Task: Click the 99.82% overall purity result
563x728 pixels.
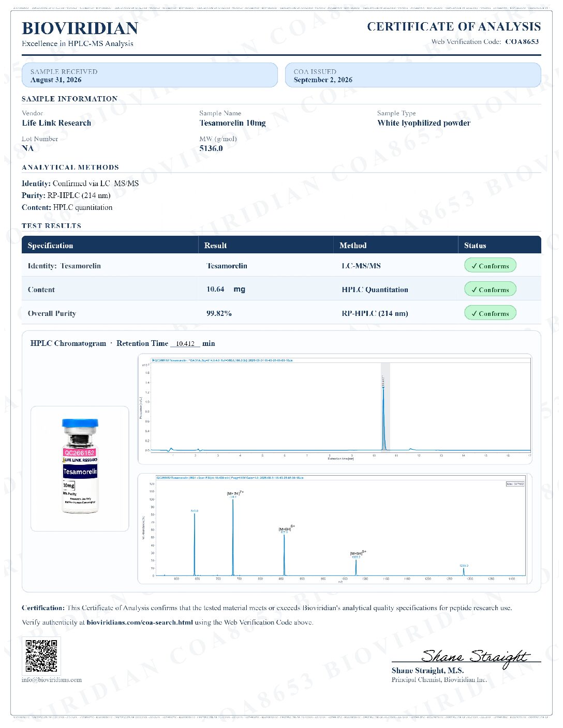Action: (x=219, y=313)
